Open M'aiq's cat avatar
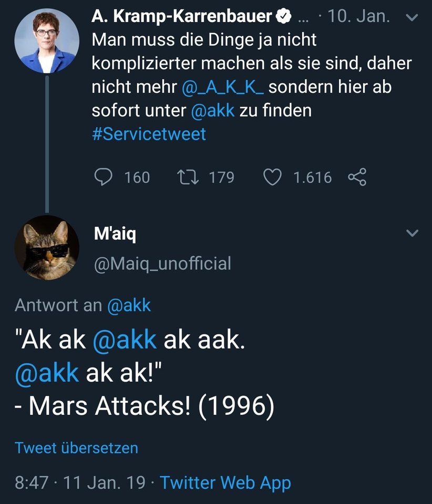This screenshot has width=432, height=504. coord(47,247)
